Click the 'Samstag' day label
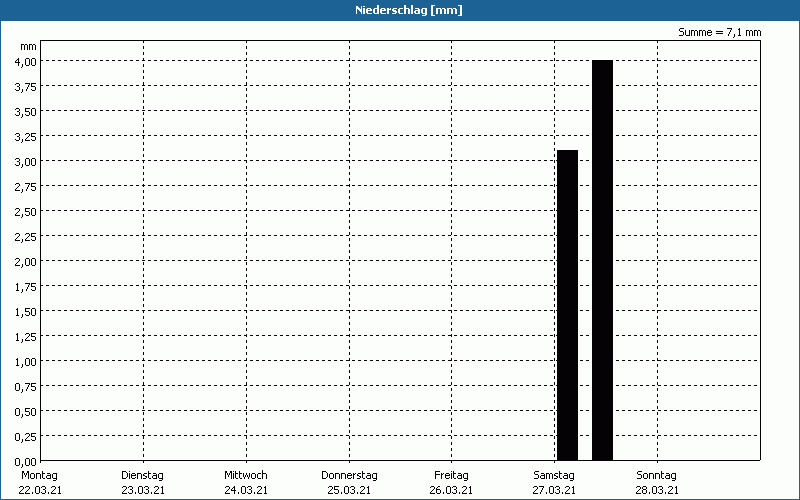The width and height of the screenshot is (800, 500). point(554,476)
